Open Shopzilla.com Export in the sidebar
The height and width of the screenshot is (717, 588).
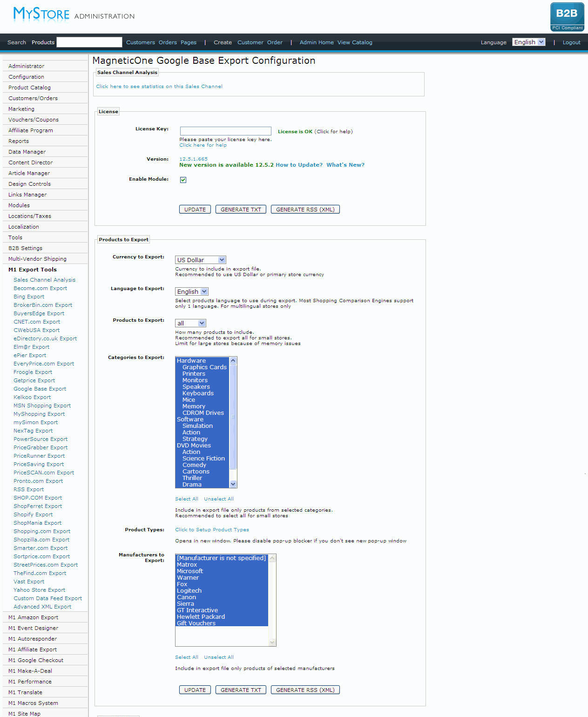(41, 540)
